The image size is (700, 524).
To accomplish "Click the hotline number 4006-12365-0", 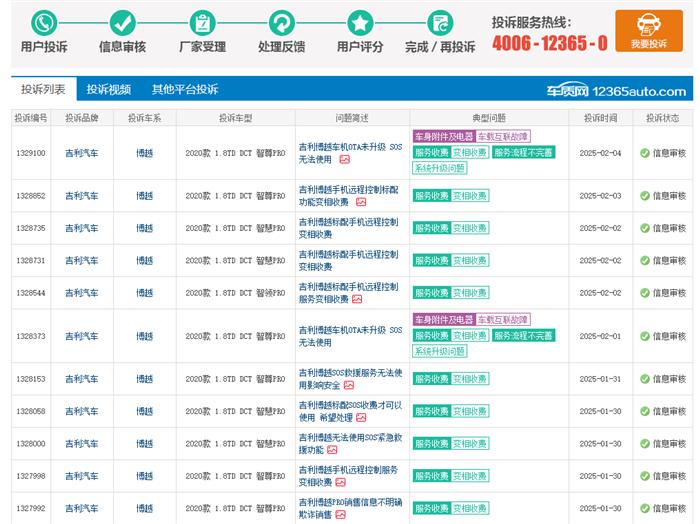I will click(x=550, y=43).
